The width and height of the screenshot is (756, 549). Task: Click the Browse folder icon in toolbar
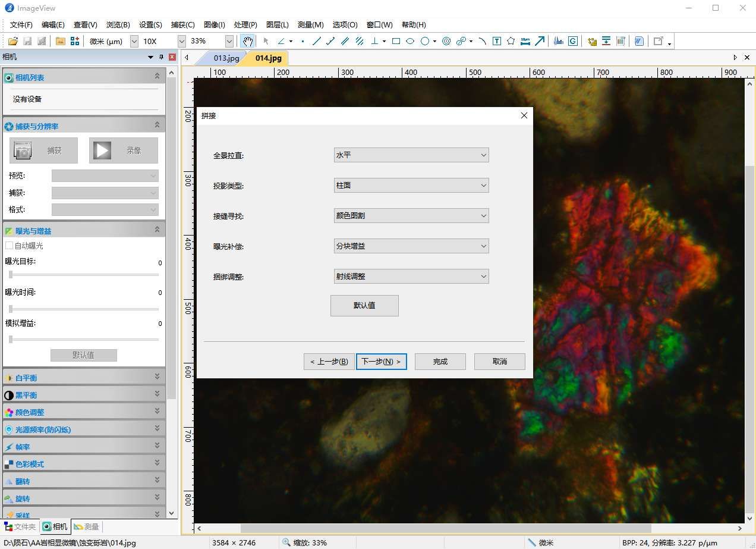[60, 41]
